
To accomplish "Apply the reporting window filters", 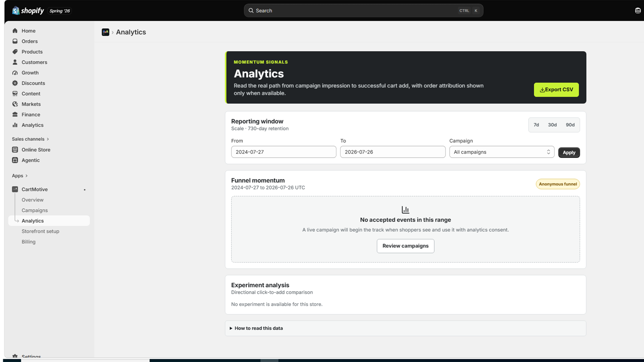I will click(x=569, y=152).
